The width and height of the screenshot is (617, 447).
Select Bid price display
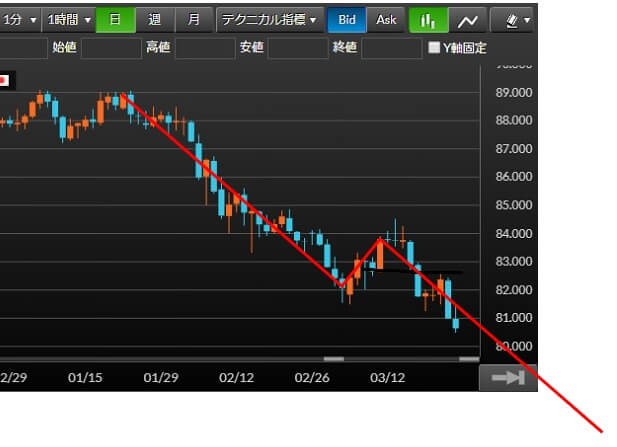(347, 20)
